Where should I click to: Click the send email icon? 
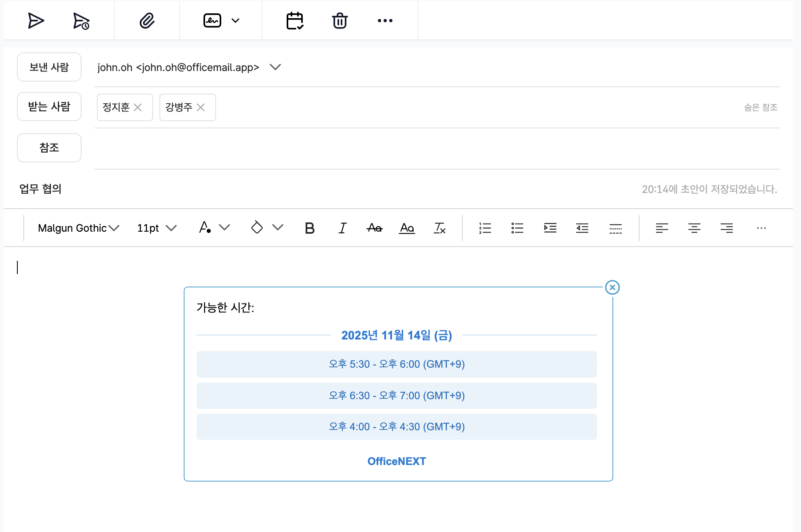(x=36, y=21)
